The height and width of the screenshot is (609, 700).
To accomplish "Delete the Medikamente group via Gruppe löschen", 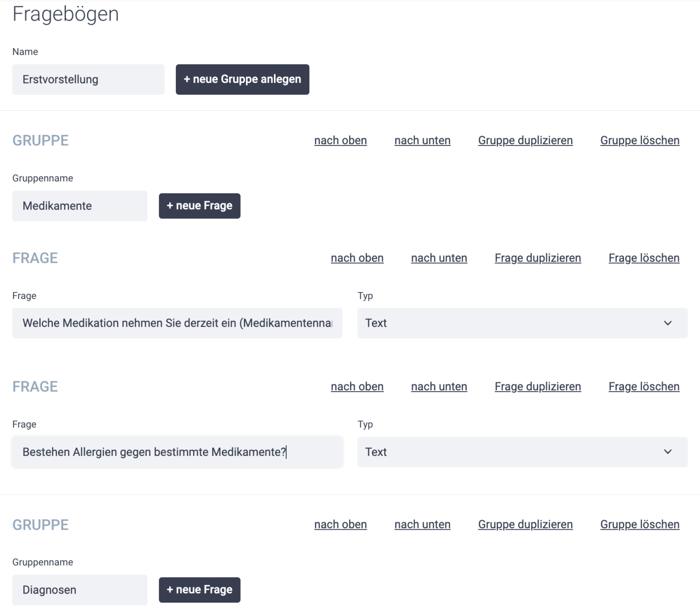I will point(639,140).
